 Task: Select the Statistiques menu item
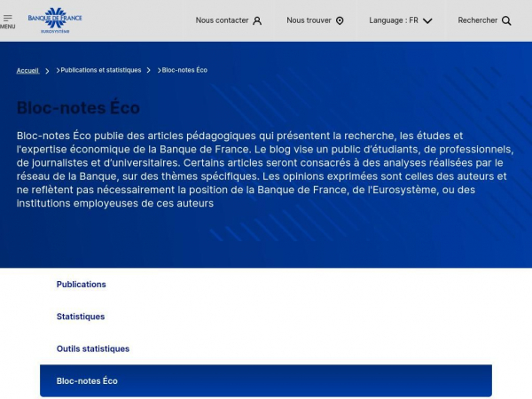click(x=81, y=317)
